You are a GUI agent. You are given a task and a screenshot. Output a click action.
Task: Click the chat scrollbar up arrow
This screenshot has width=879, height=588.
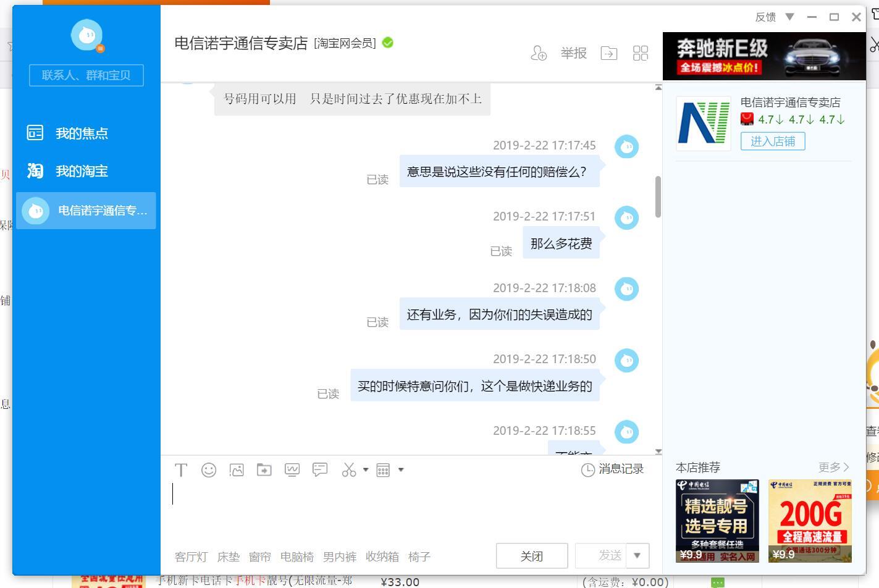(658, 87)
